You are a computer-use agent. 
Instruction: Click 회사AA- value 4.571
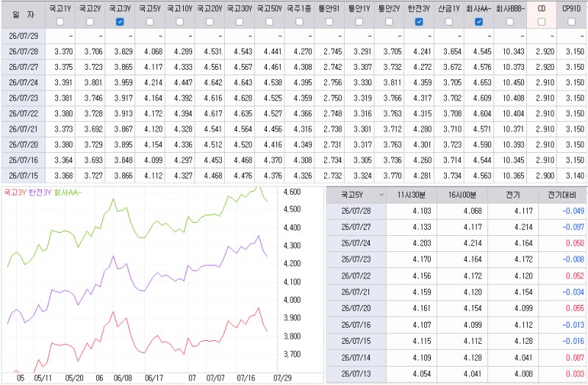click(x=482, y=129)
